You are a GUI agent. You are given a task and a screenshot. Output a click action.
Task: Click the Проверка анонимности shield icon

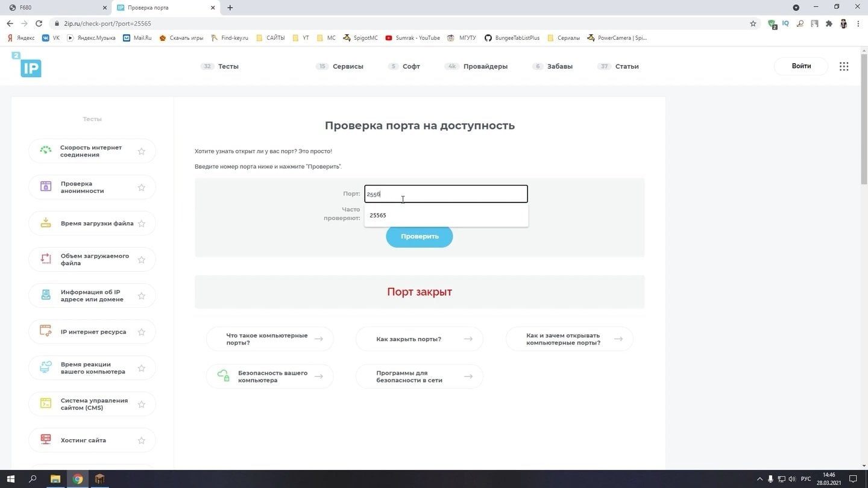(x=45, y=187)
